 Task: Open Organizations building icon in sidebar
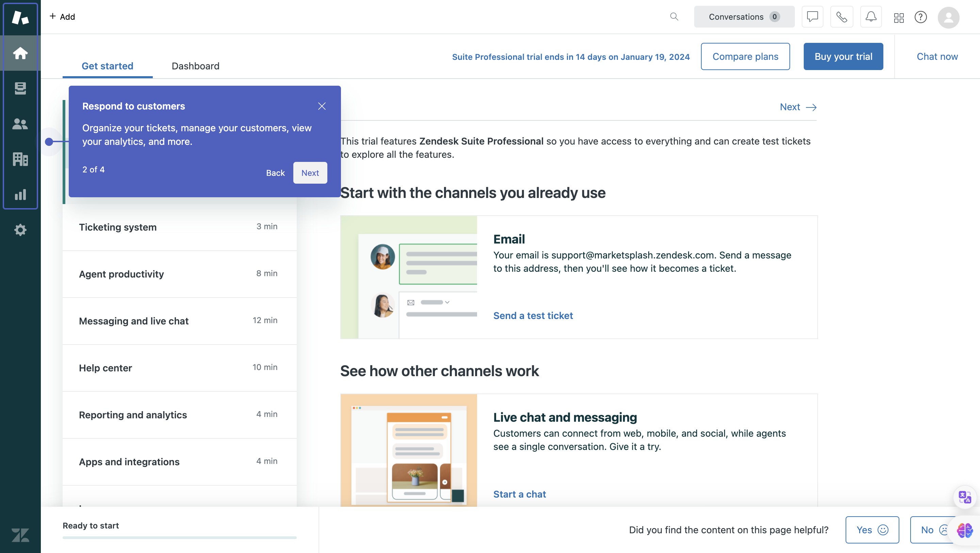20,159
